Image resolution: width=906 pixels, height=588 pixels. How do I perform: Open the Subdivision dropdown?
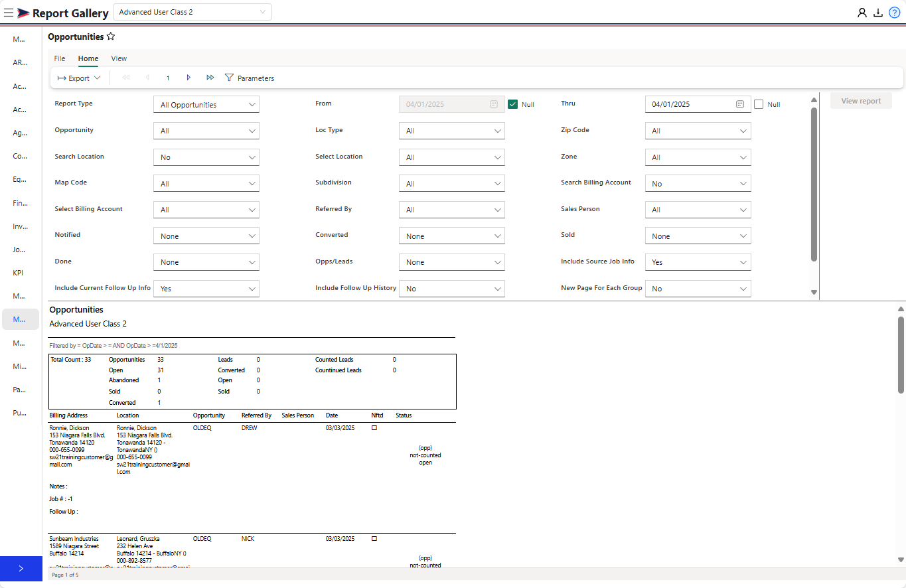pos(452,184)
